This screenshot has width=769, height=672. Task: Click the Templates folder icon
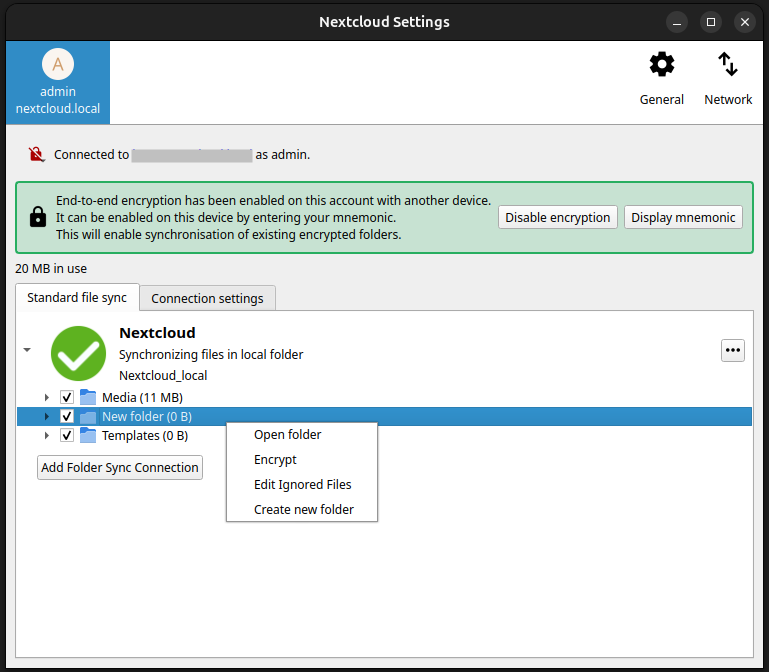tap(88, 435)
